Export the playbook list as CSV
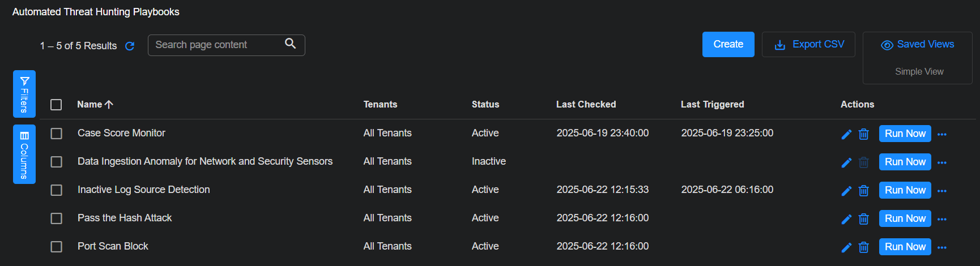 pos(808,44)
